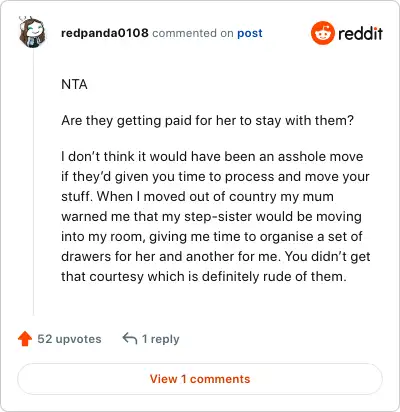Screen dimensions: 400x412
Task: Click the curved reply arrow icon
Action: (130, 338)
